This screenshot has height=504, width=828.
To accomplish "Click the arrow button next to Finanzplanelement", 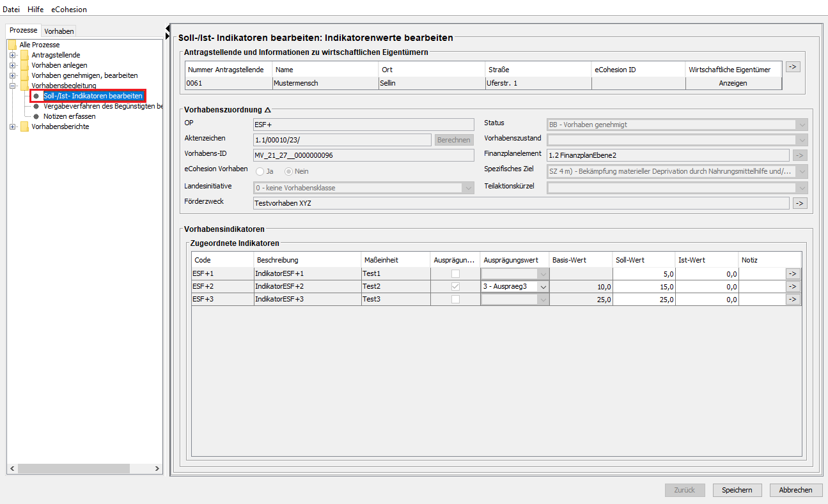I will (800, 155).
